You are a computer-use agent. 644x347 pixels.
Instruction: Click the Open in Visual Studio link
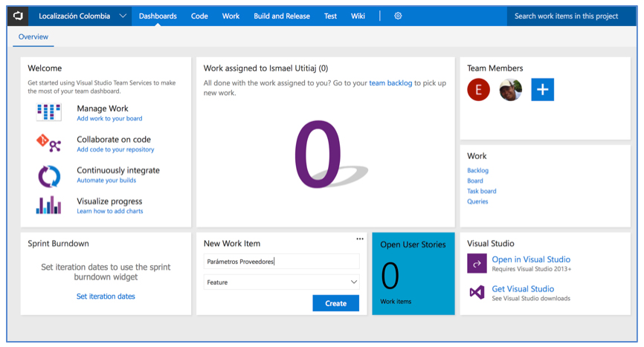pos(531,259)
